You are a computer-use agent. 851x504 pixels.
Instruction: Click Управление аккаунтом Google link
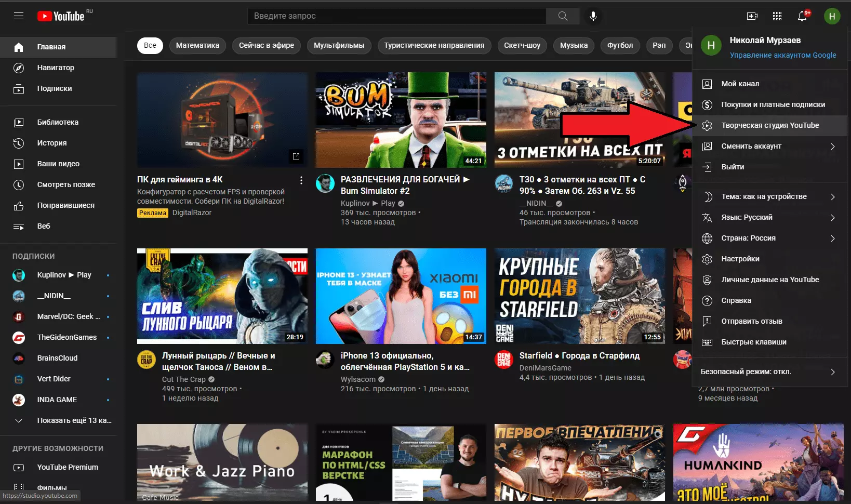[x=783, y=55]
